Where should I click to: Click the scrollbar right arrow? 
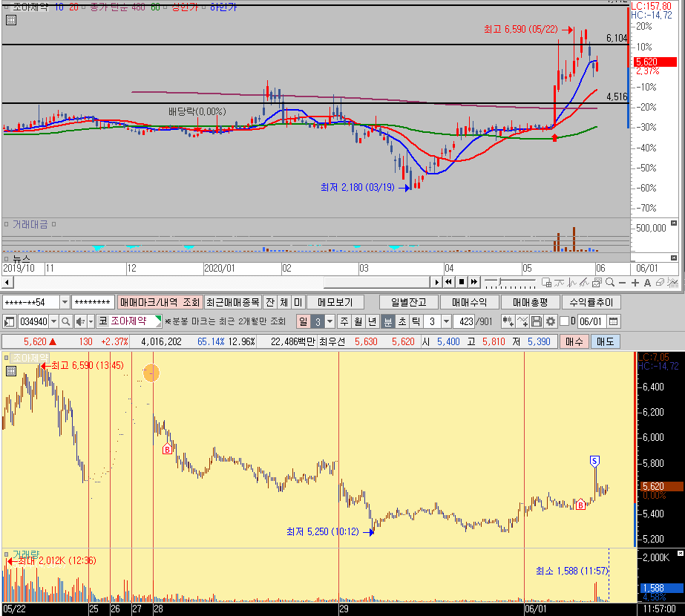[x=436, y=283]
